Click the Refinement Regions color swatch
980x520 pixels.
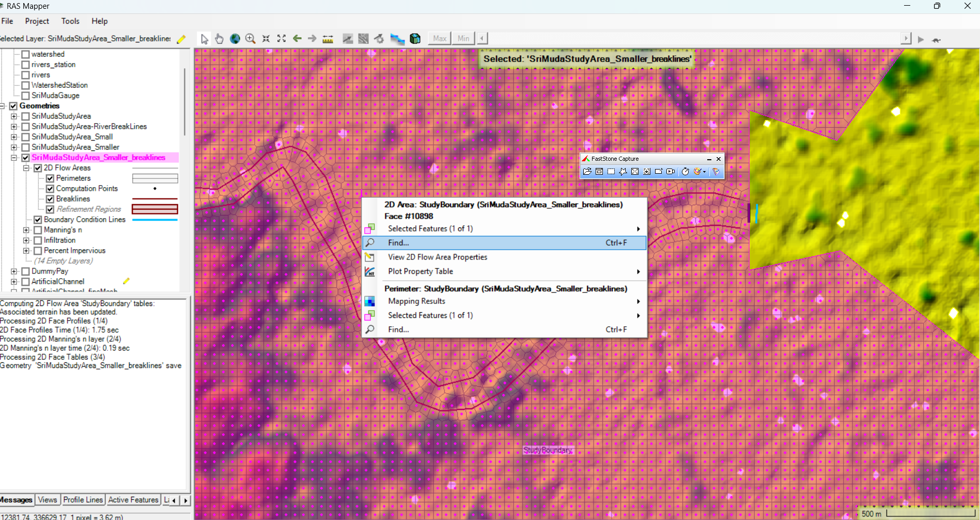point(155,209)
